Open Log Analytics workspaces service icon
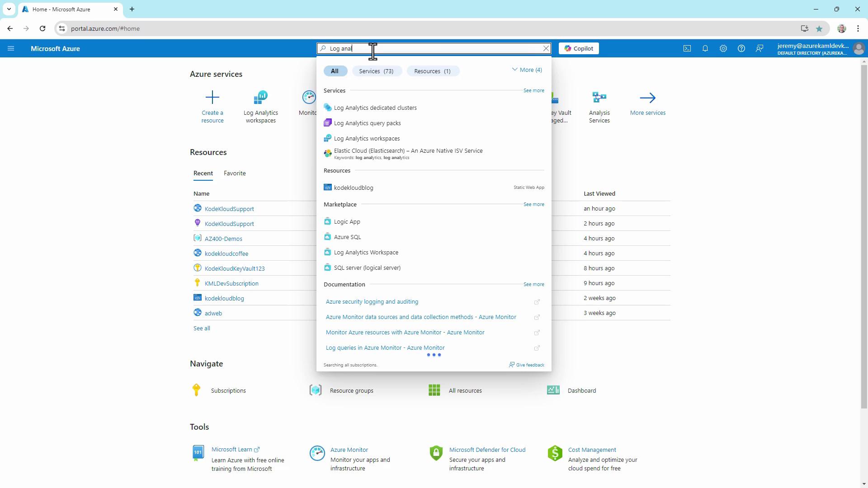 click(x=261, y=98)
